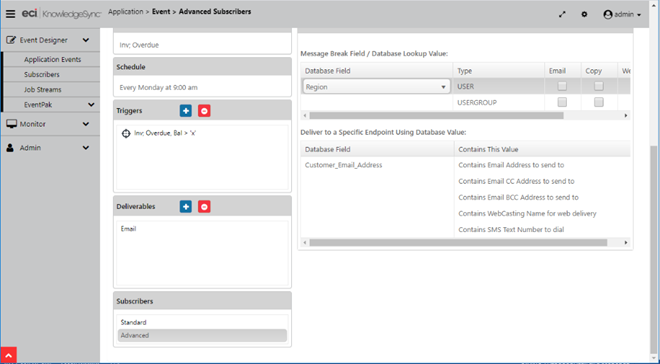Tick the Copy checkbox in USER row
This screenshot has height=364, width=660.
599,86
